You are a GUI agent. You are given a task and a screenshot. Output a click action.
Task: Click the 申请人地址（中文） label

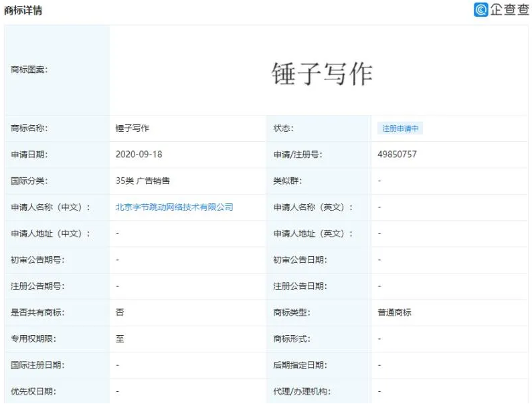51,233
